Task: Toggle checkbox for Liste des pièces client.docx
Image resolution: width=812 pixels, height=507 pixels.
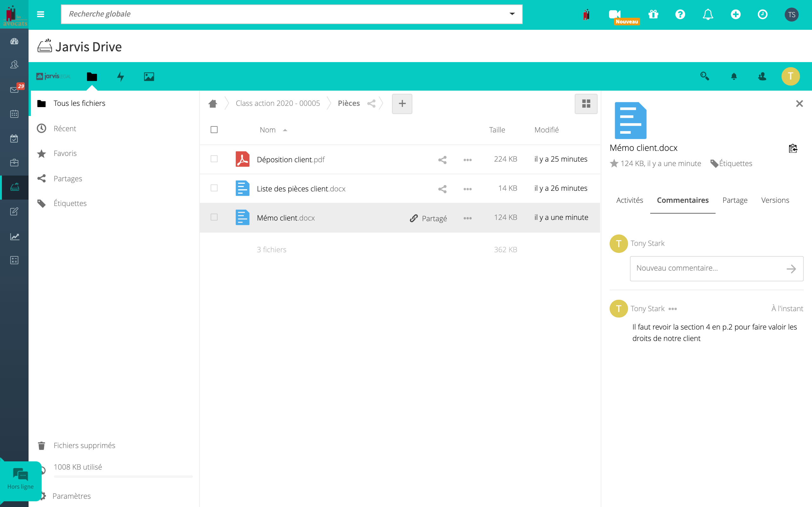Action: click(213, 188)
